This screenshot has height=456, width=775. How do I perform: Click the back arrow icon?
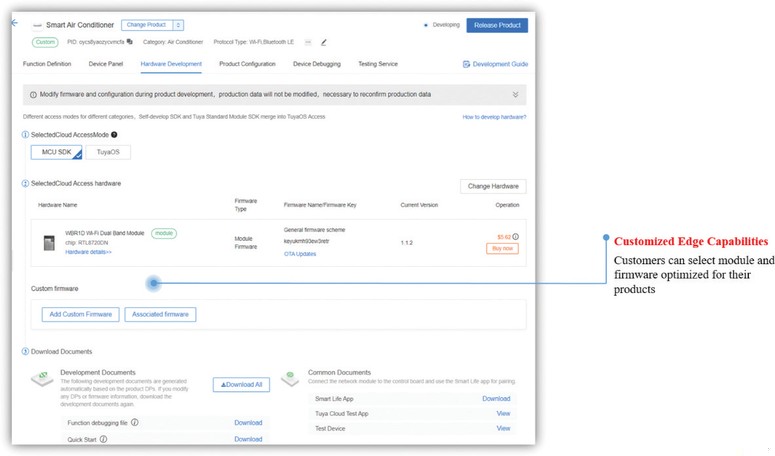[14, 22]
